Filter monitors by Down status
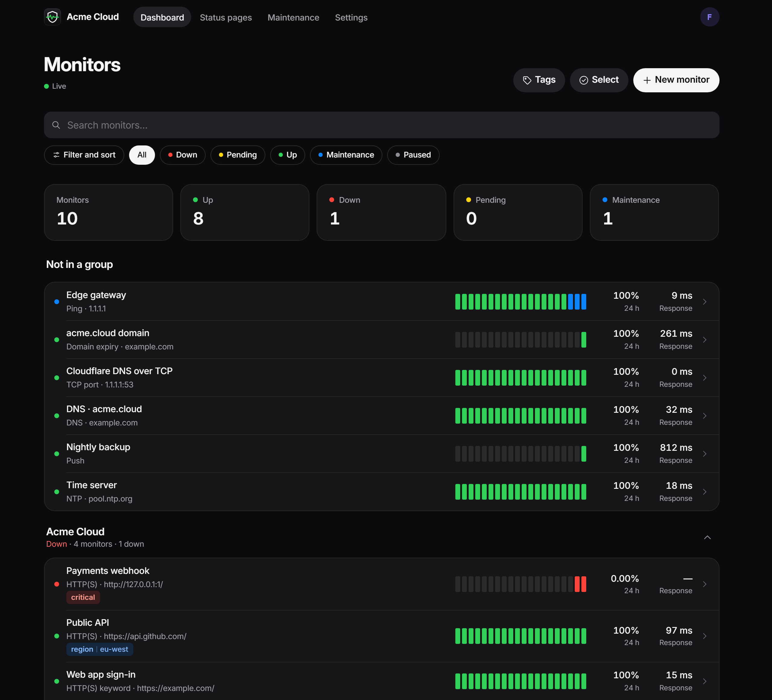The height and width of the screenshot is (700, 772). click(182, 155)
